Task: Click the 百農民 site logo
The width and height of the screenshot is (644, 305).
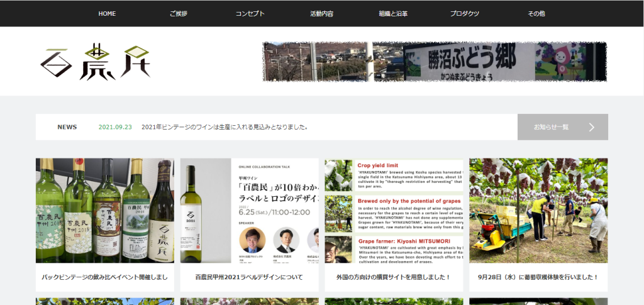Action: pos(95,62)
